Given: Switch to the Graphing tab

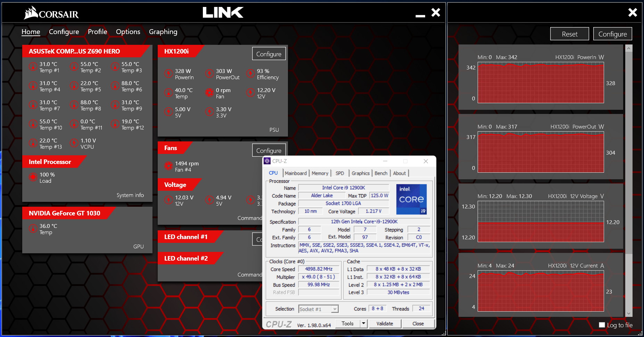Looking at the screenshot, I should 163,32.
